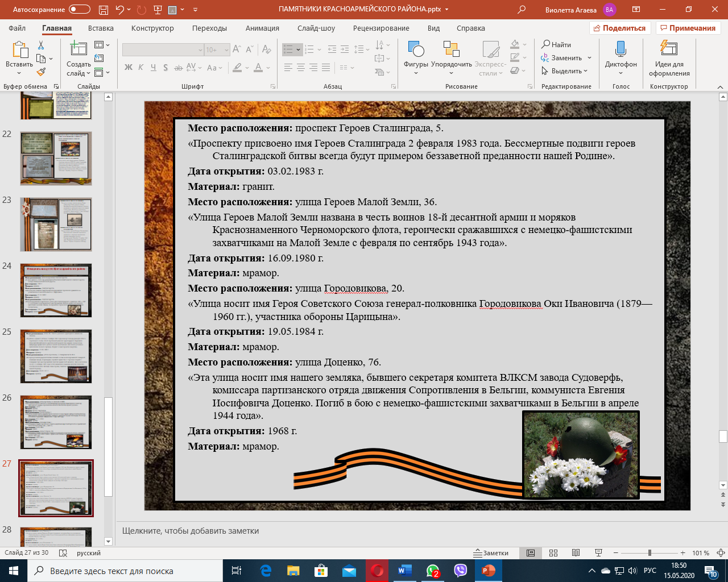Click the Найти search button
Viewport: 728px width, 582px height.
tap(556, 44)
